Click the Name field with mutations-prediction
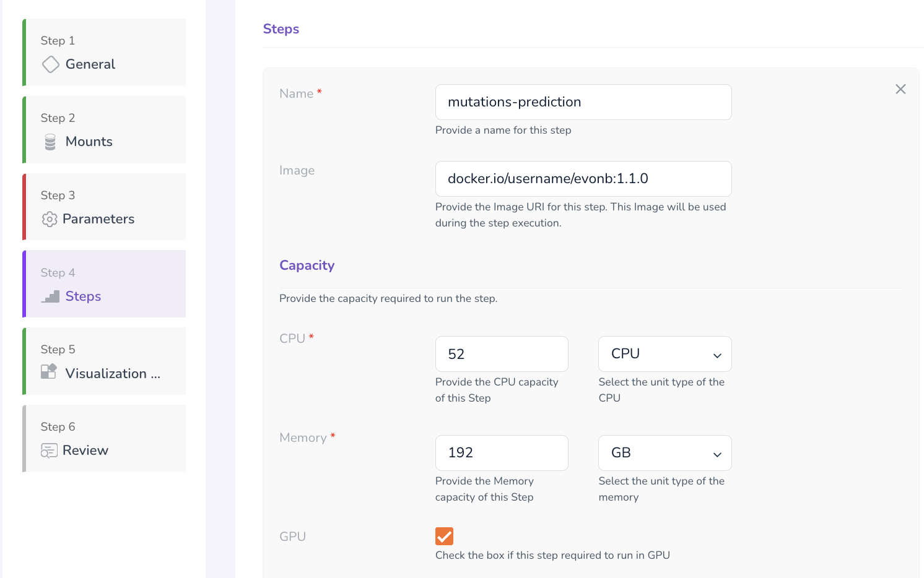 [x=583, y=102]
